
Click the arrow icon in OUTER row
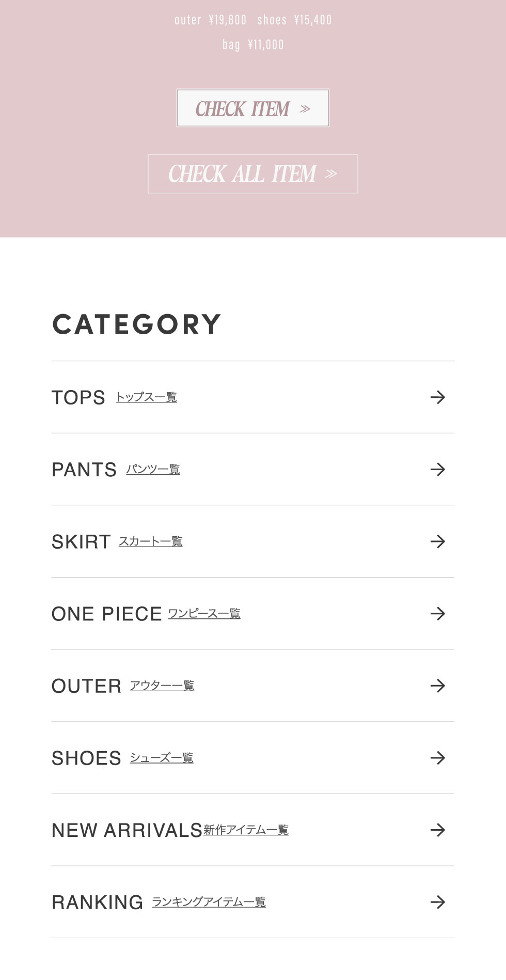(x=437, y=686)
